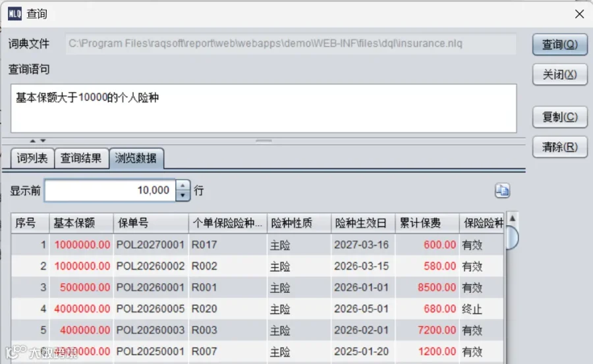
Task: Increase the row count with up stepper arrow
Action: pyautogui.click(x=183, y=185)
